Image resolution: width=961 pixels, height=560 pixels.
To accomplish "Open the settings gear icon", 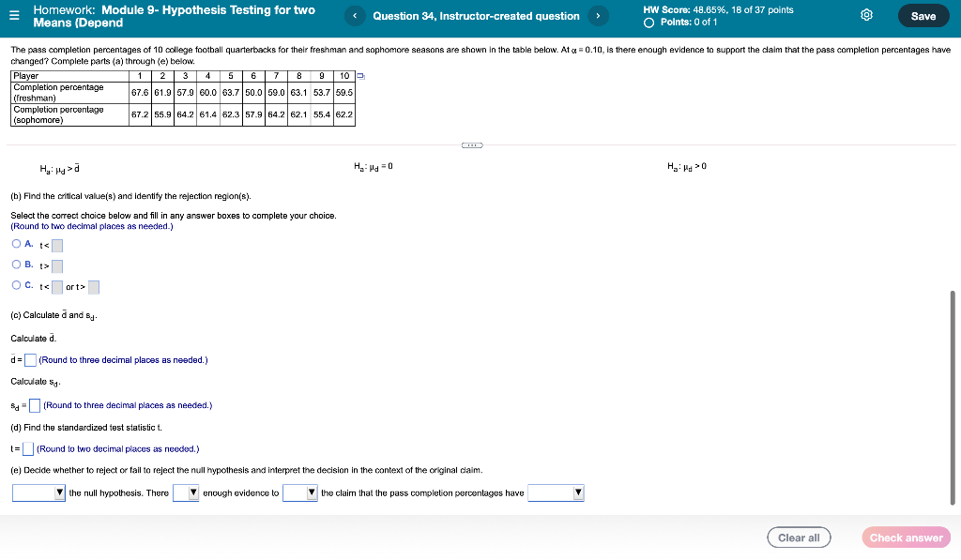I will click(866, 15).
